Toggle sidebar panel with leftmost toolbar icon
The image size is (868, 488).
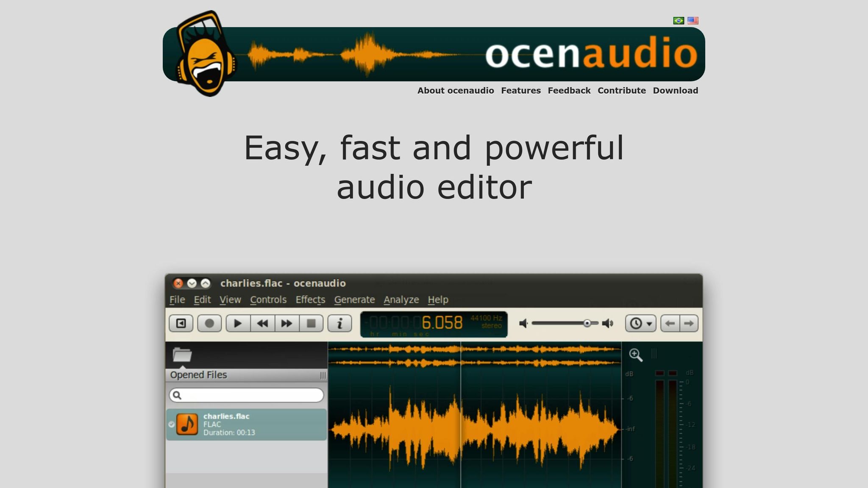pyautogui.click(x=181, y=324)
